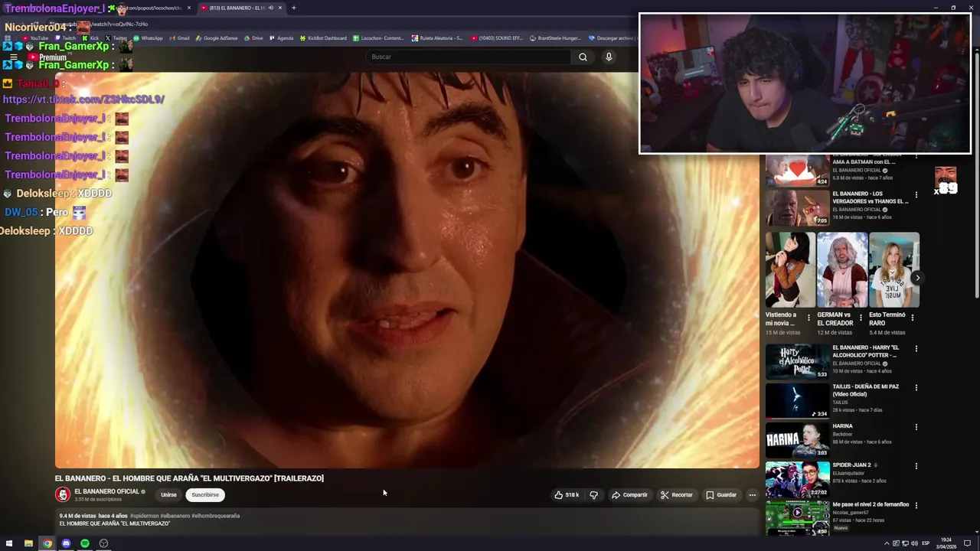Image resolution: width=980 pixels, height=551 pixels.
Task: Open Vistiendo a mi novia short
Action: click(x=790, y=270)
